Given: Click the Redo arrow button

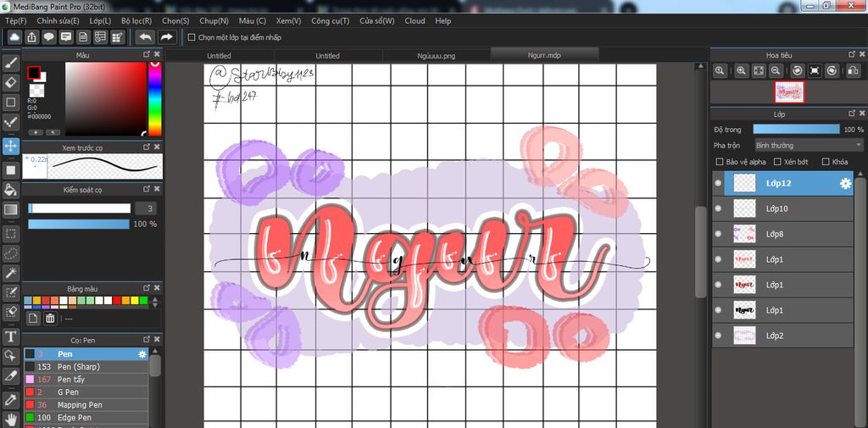Looking at the screenshot, I should click(x=166, y=37).
